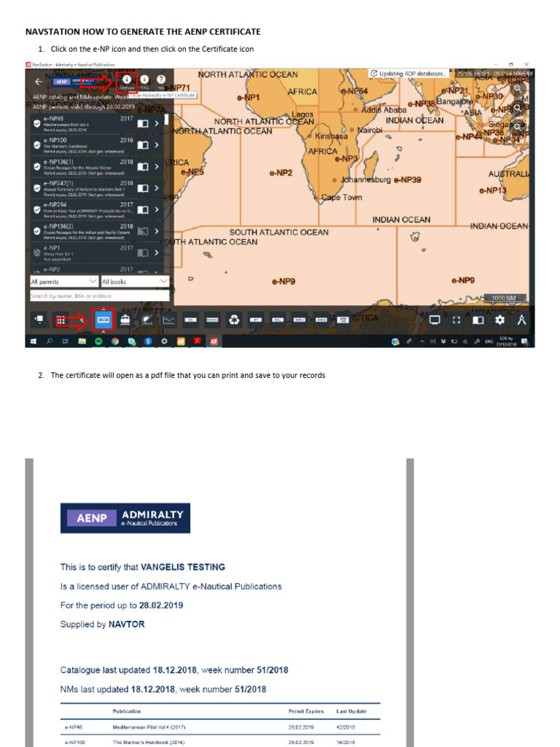
Task: Click the shield check icon for e-NP48
Action: [x=36, y=123]
